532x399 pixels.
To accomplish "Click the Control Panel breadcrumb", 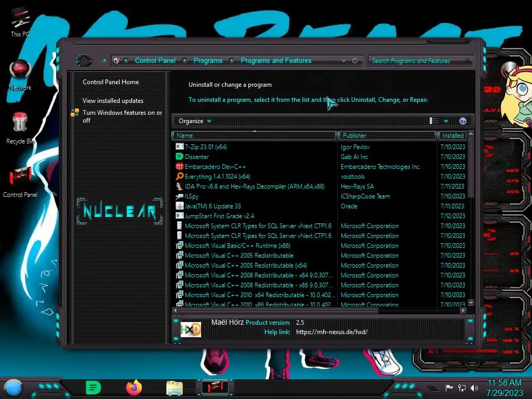I will 155,61.
